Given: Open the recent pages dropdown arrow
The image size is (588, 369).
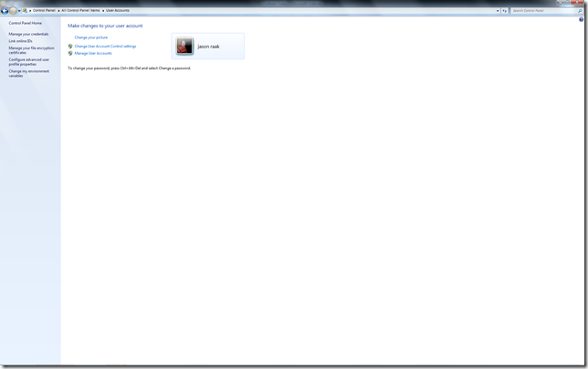Looking at the screenshot, I should click(19, 11).
